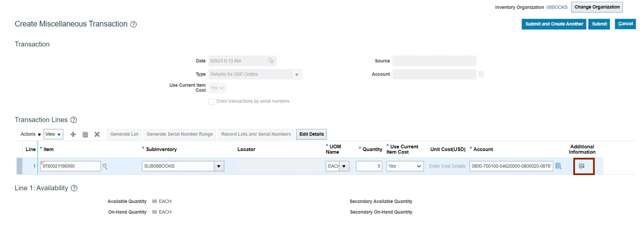Delete the selected transaction line

97,134
